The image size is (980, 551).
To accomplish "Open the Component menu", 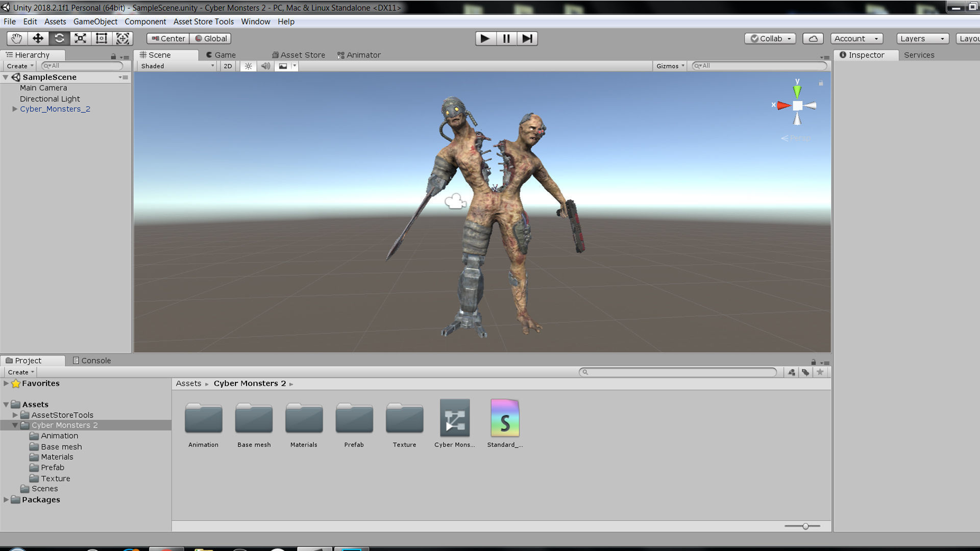I will [x=145, y=21].
